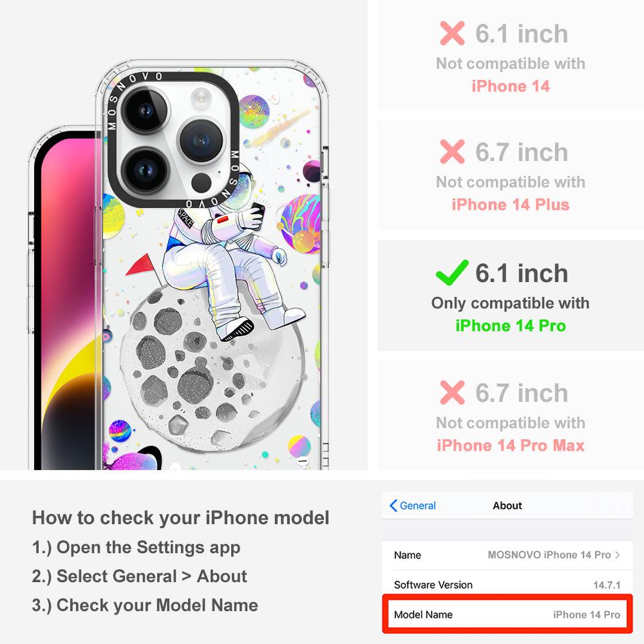Click the large holographic planet beside astronaut
The image size is (644, 644).
click(301, 224)
